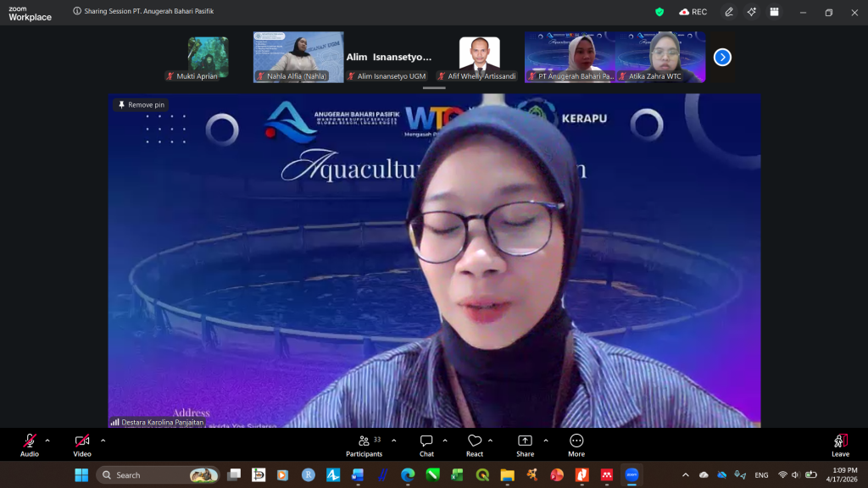Screen dimensions: 868x488
Task: Click the Share screen icon
Action: coord(525,445)
